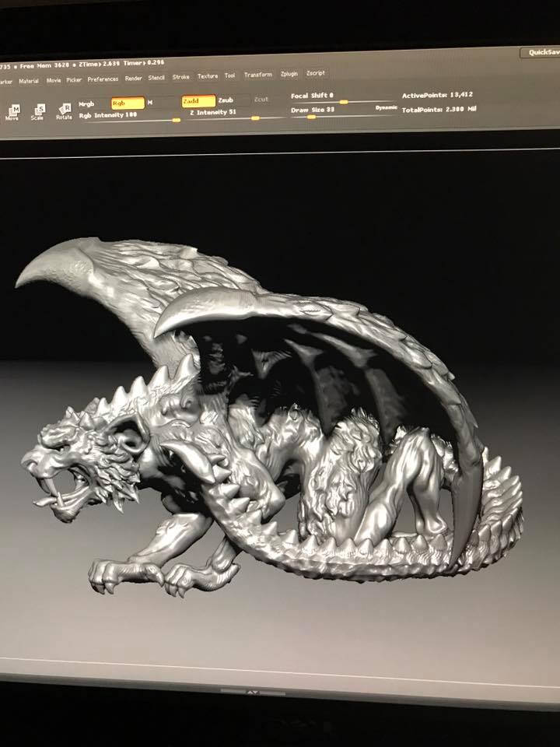This screenshot has height=747, width=560.
Task: Disable the highlighted Rgb mode button
Action: 127,103
